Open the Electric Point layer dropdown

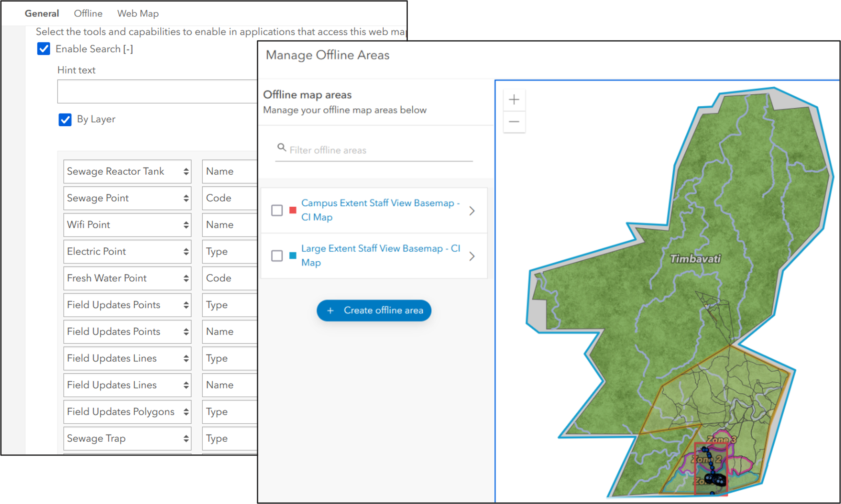[x=127, y=252]
